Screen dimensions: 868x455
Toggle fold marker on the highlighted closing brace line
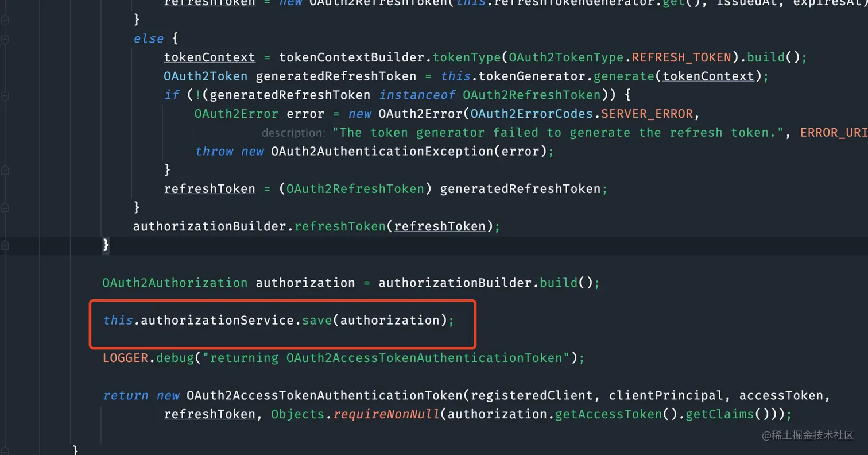click(x=5, y=245)
